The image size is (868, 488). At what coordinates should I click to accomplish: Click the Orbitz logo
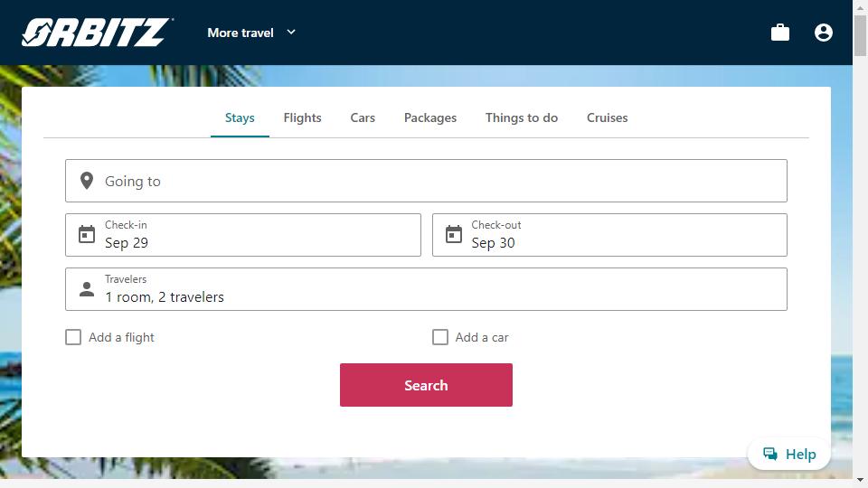pyautogui.click(x=97, y=33)
